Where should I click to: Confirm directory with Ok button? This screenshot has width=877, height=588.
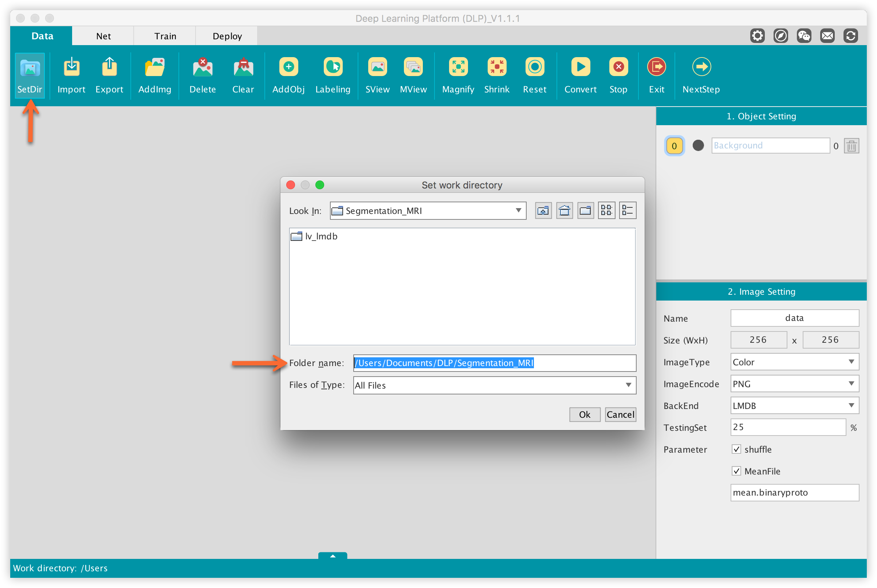pos(584,414)
